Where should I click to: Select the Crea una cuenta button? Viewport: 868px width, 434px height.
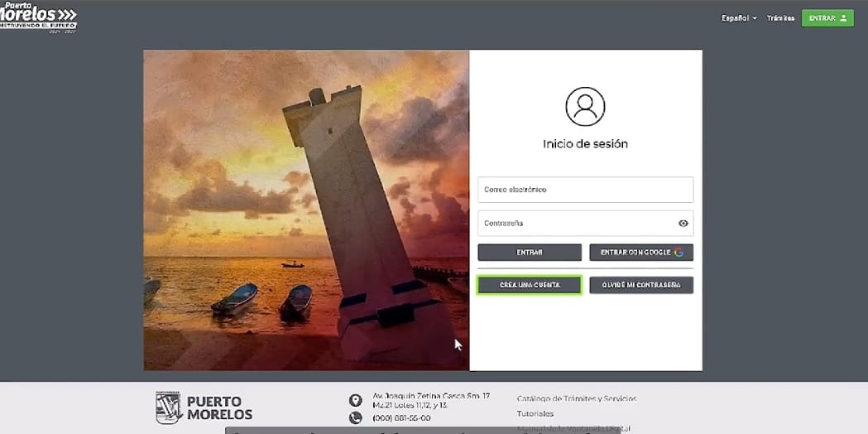click(530, 285)
